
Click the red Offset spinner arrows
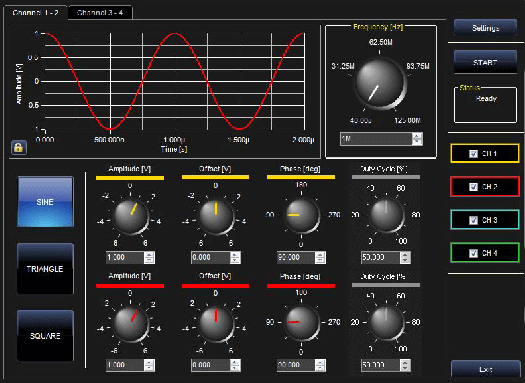tap(235, 365)
